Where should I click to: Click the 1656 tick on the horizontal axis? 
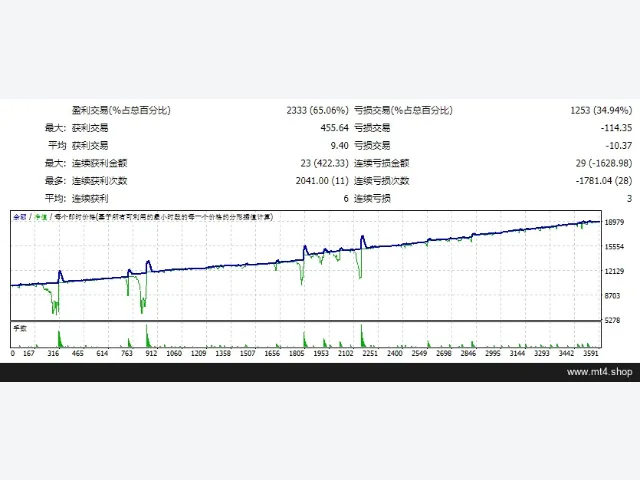click(272, 353)
